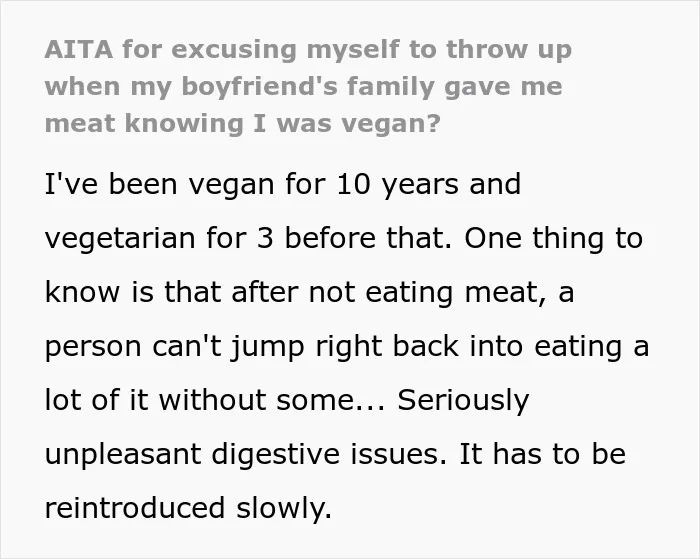Click the line starting 'lot of it without some...'
The width and height of the screenshot is (700, 559).
pyautogui.click(x=287, y=400)
